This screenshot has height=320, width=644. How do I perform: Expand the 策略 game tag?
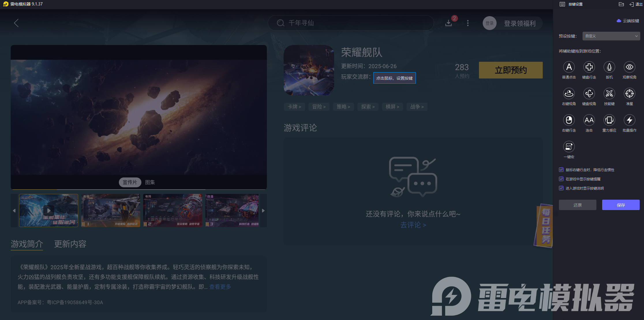tap(343, 106)
